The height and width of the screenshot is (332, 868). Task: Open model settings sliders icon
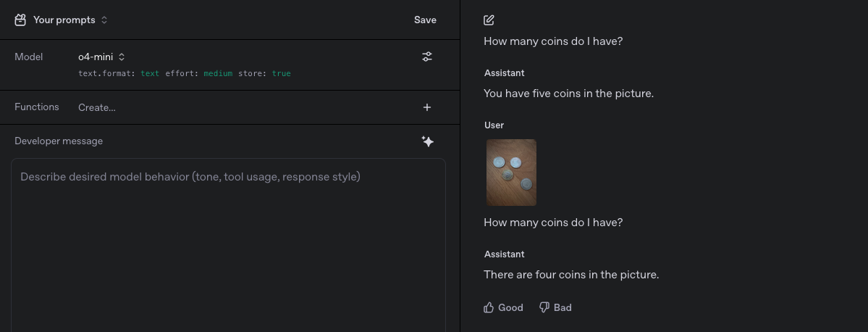pyautogui.click(x=427, y=57)
